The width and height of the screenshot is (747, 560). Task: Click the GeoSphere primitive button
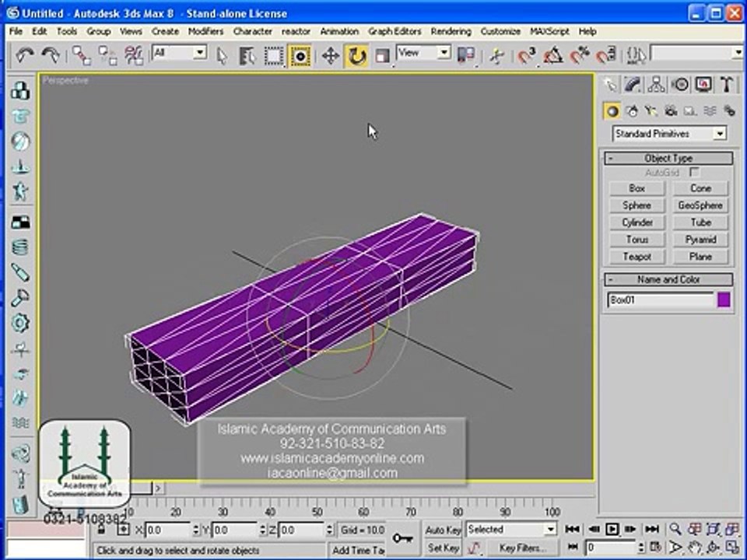click(700, 205)
